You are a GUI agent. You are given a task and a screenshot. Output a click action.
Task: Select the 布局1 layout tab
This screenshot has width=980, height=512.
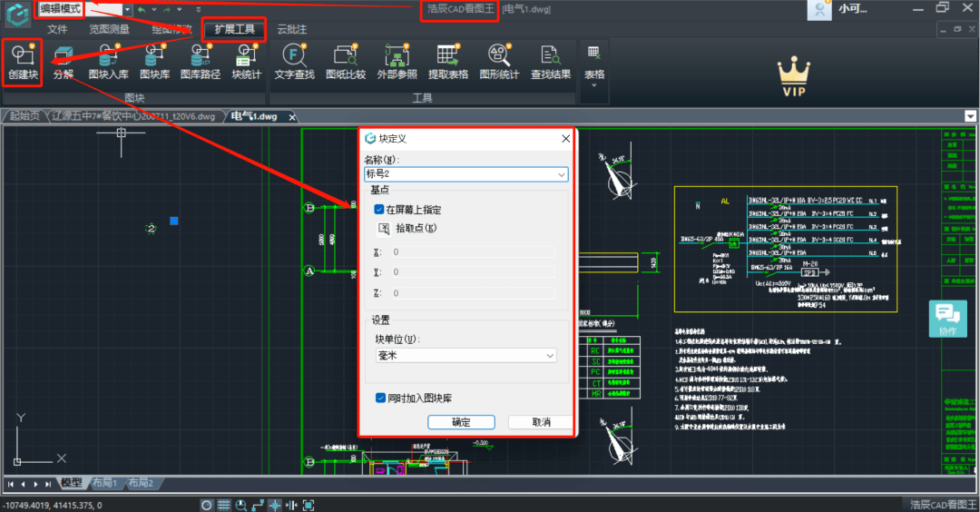104,483
